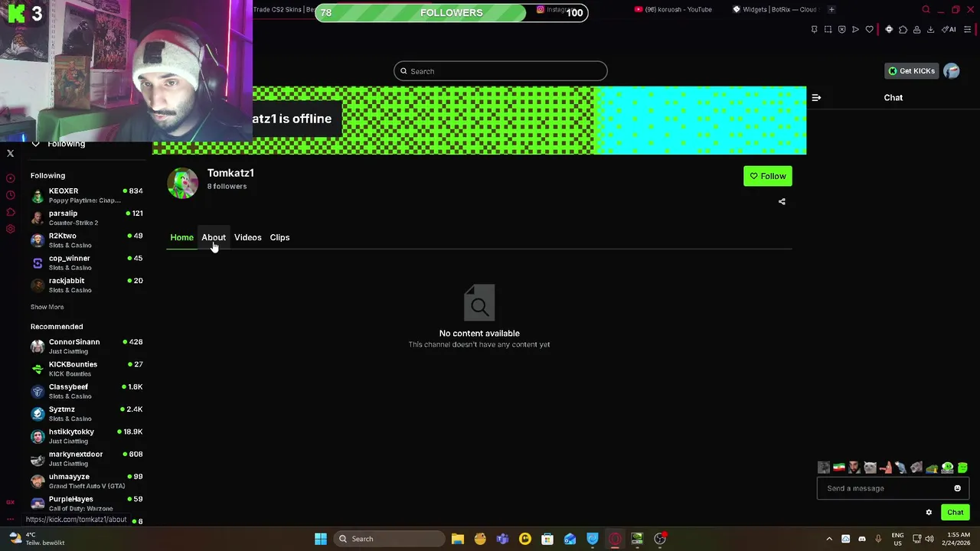Open Classybeef recommended channel

pos(87,391)
